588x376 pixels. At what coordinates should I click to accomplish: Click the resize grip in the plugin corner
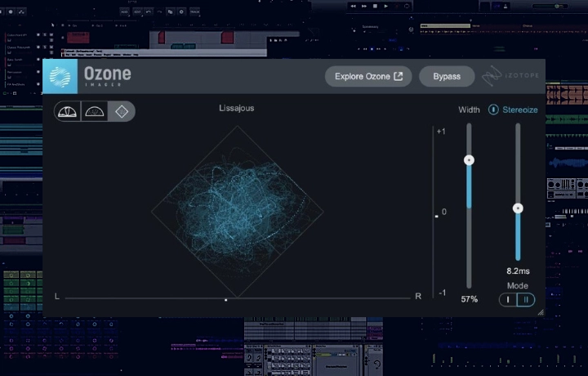point(541,312)
